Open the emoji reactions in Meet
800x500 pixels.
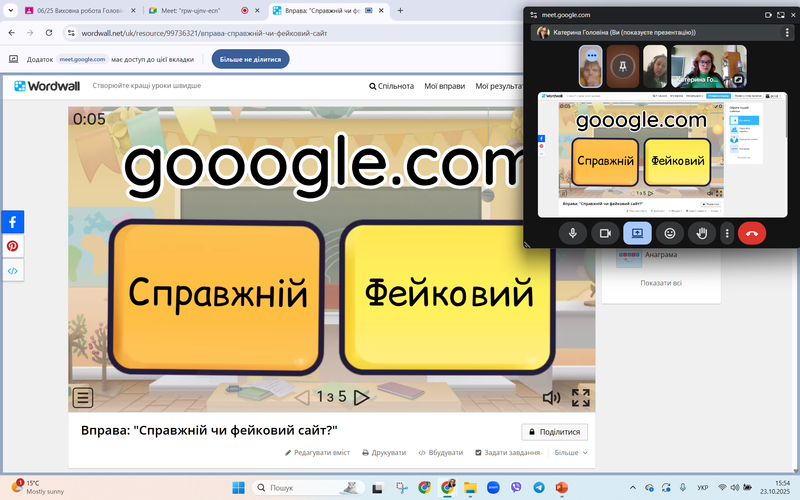click(x=670, y=233)
